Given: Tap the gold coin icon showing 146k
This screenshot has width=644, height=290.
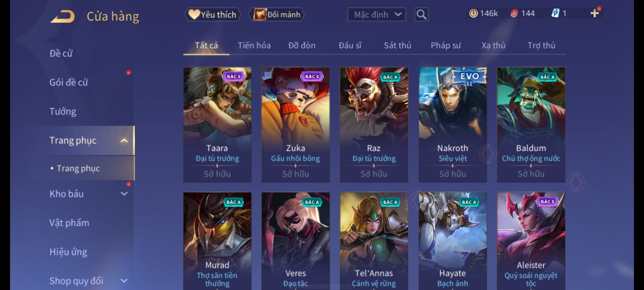Looking at the screenshot, I should pyautogui.click(x=473, y=13).
